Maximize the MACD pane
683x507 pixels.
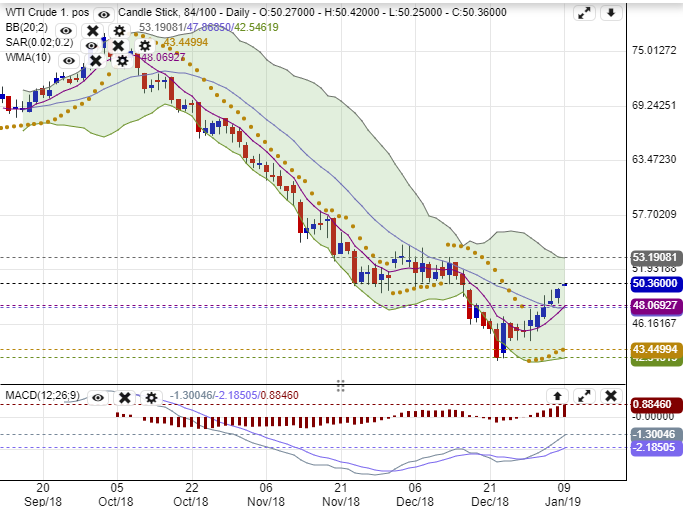click(x=585, y=397)
